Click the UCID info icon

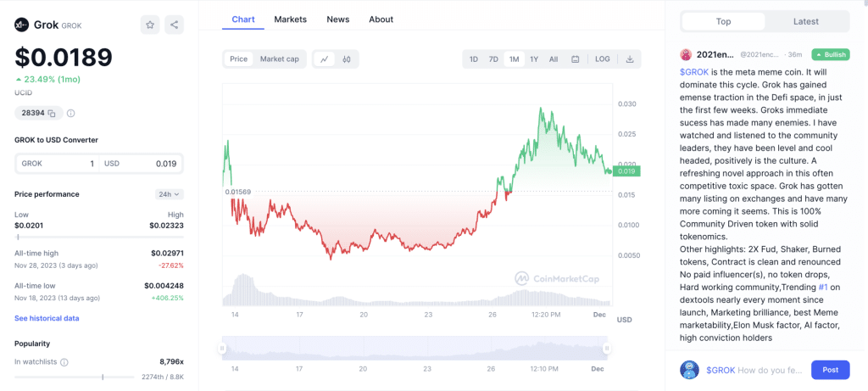pos(71,113)
